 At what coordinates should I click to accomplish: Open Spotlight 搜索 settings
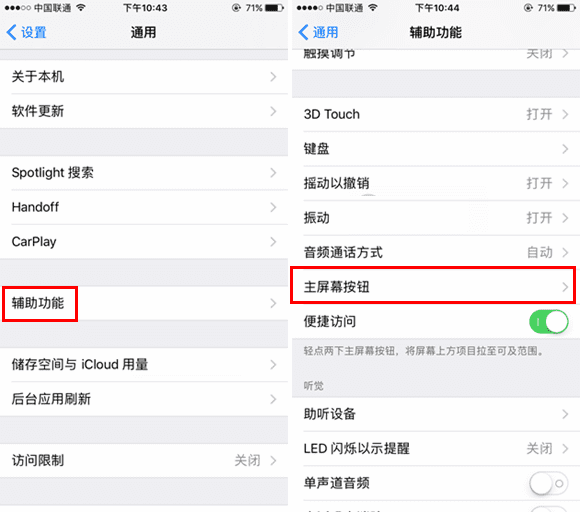pos(144,173)
